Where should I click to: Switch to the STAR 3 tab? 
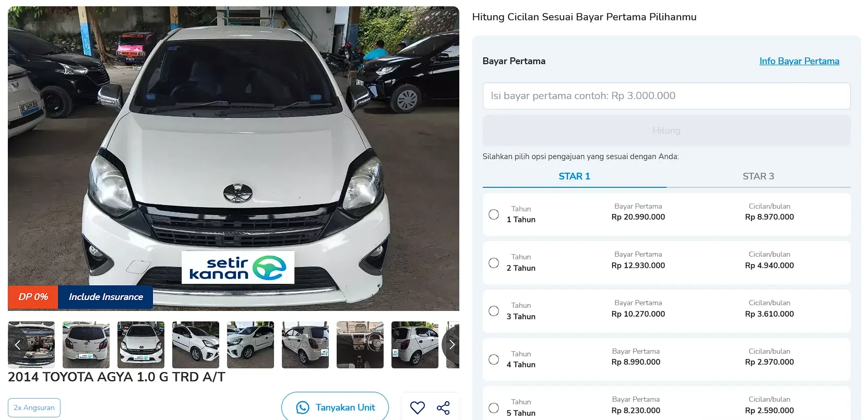tap(758, 176)
